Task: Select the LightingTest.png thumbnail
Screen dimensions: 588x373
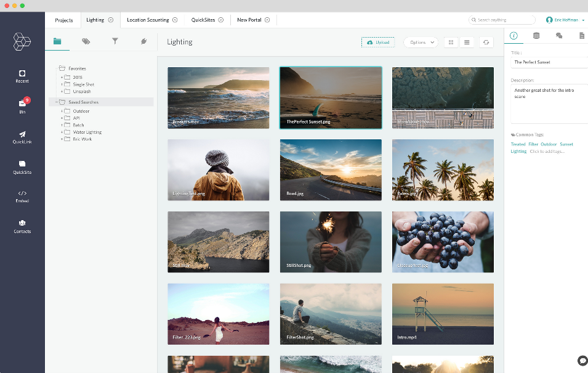Action: (x=218, y=170)
